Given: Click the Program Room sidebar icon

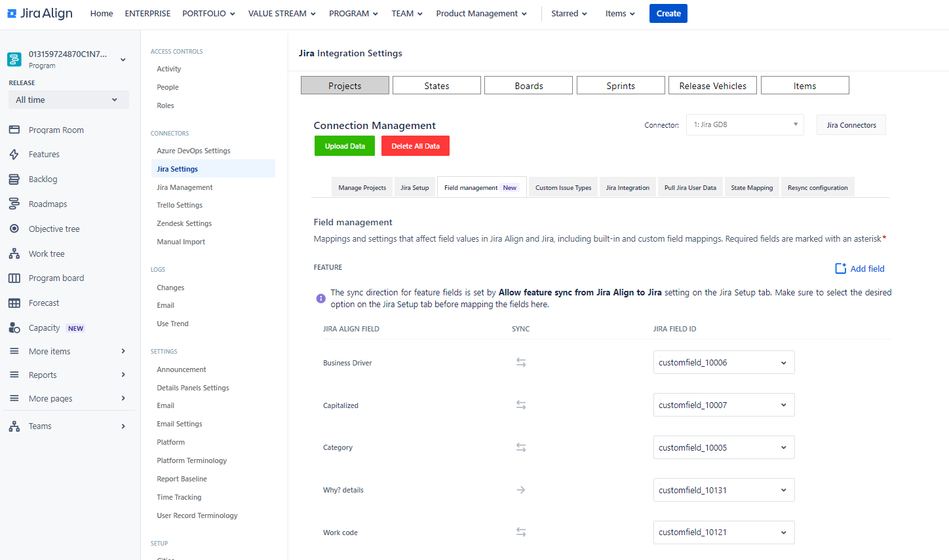Looking at the screenshot, I should coord(14,130).
